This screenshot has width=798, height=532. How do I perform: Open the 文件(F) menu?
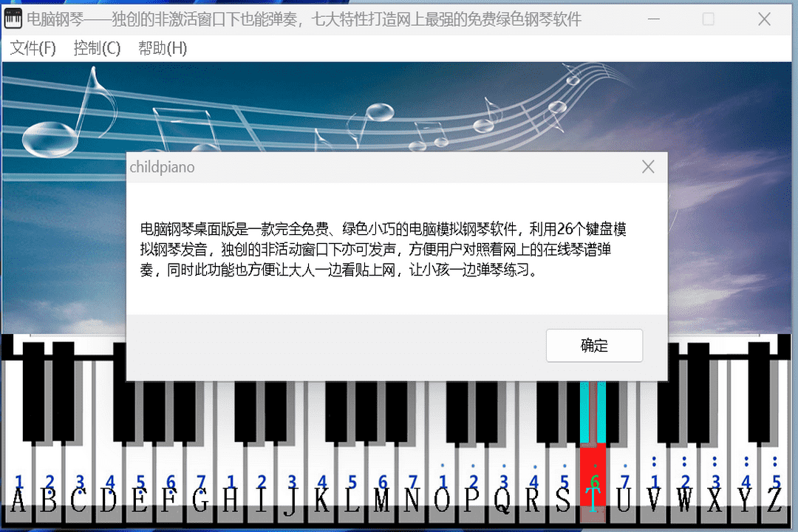click(32, 48)
